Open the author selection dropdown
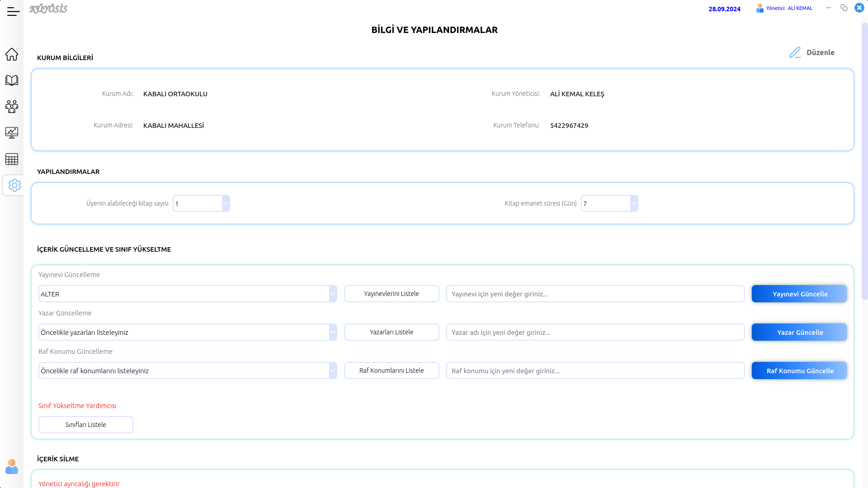 [x=333, y=332]
